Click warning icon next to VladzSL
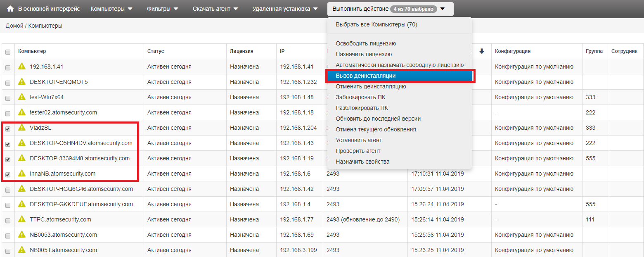 (x=22, y=128)
